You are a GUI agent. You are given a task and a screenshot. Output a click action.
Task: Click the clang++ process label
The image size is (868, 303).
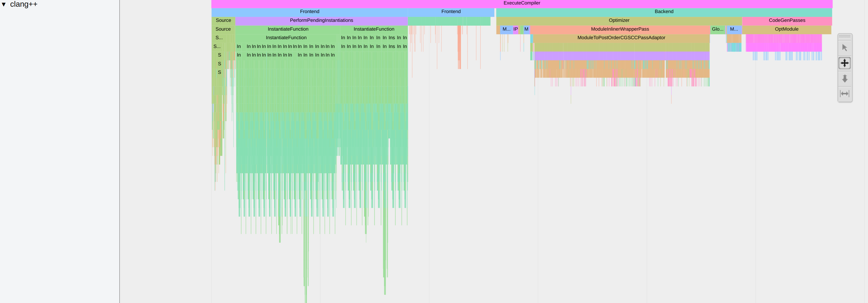pos(23,4)
